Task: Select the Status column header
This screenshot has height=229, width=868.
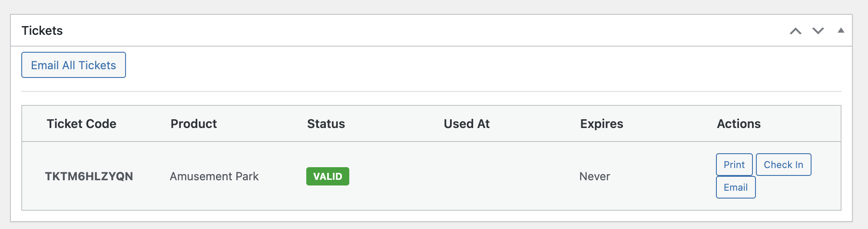Action: 326,124
